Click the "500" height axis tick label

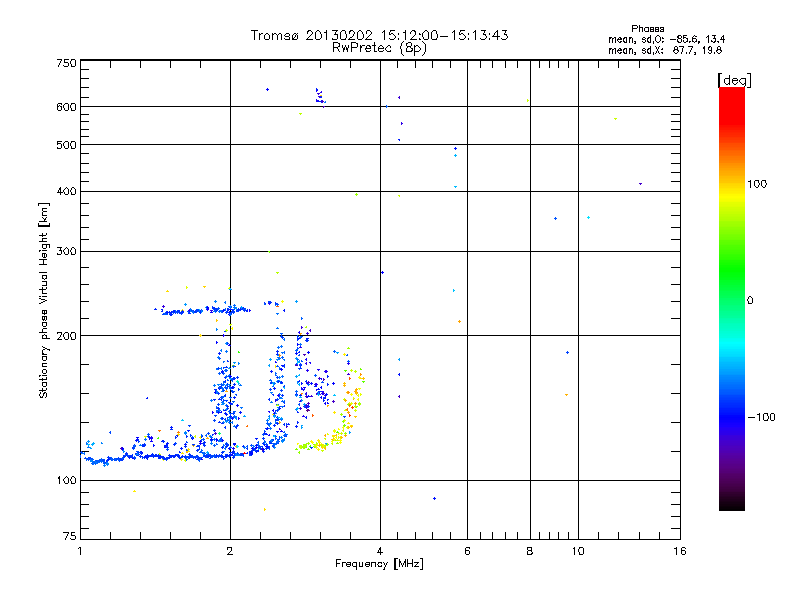(66, 145)
